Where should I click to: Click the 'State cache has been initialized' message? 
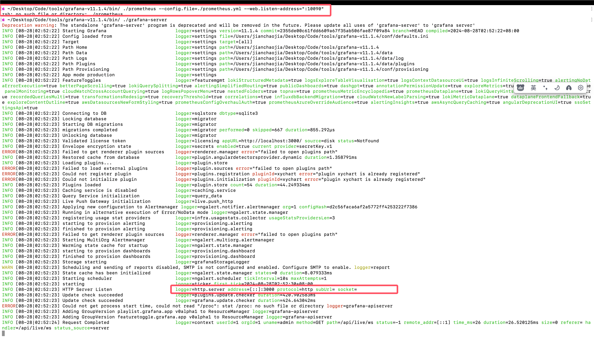[x=106, y=273]
